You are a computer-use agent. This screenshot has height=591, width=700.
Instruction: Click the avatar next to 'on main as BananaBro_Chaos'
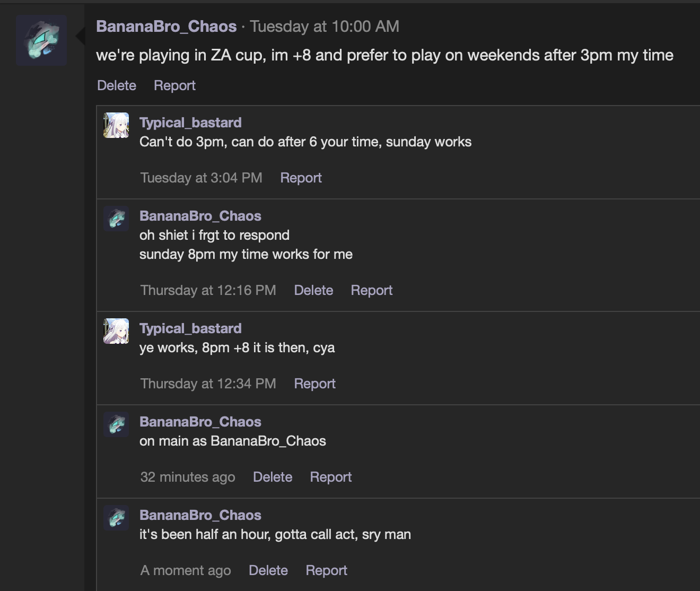point(117,424)
